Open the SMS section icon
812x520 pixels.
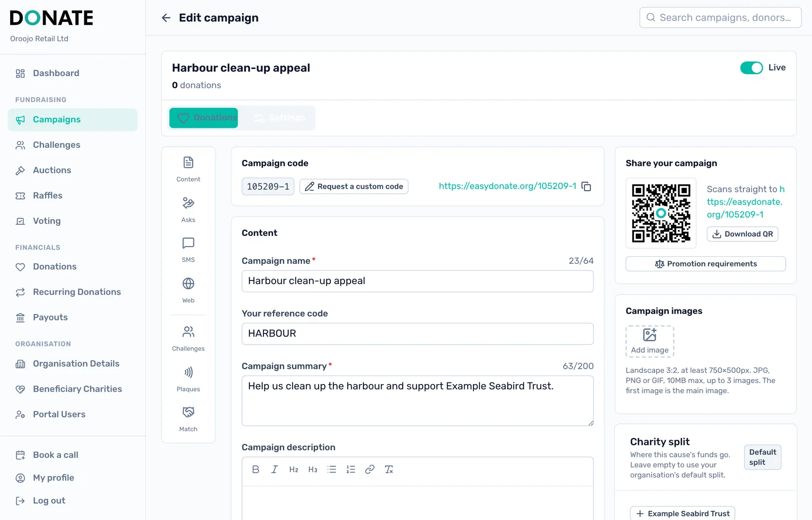point(188,250)
